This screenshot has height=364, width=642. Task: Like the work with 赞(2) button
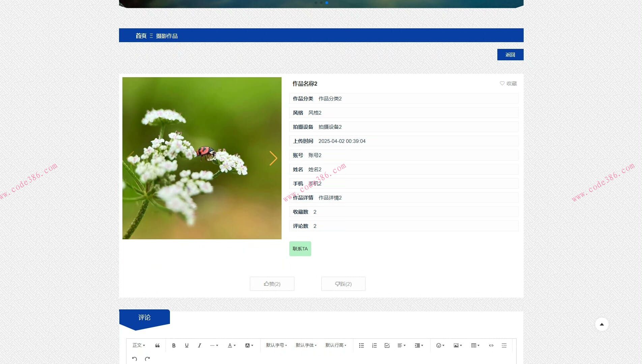(272, 284)
